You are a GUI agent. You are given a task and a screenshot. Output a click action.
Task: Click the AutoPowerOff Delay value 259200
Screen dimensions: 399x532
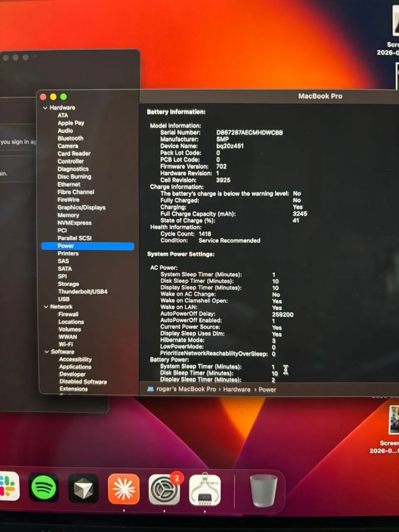point(283,315)
